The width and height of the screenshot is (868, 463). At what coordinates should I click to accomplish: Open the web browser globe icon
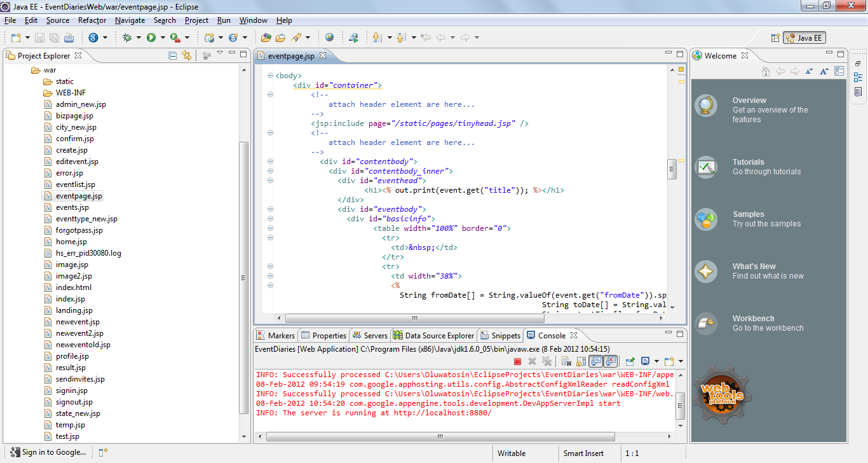coord(329,38)
